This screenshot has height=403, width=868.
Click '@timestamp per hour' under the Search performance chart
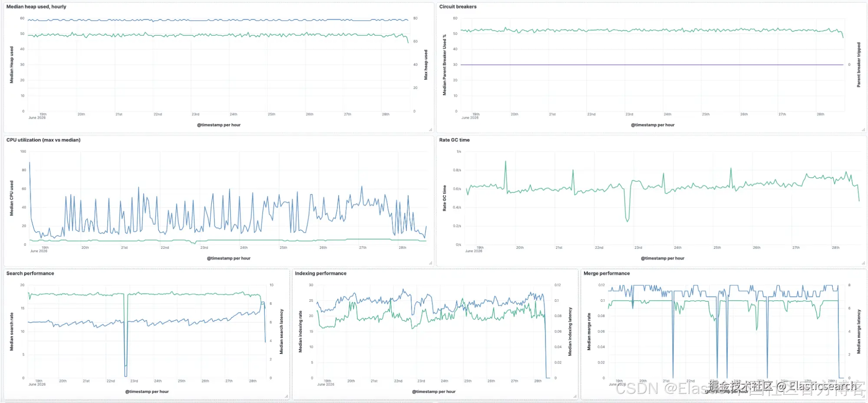pyautogui.click(x=147, y=392)
